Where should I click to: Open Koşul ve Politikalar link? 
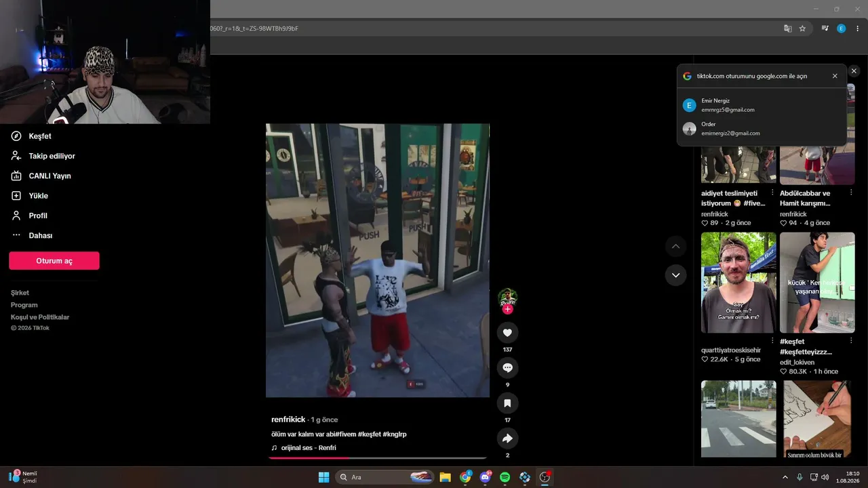[40, 317]
